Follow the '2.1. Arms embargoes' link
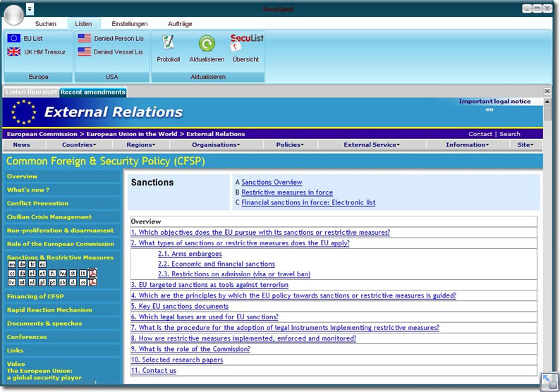Image resolution: width=560 pixels, height=392 pixels. tap(190, 254)
